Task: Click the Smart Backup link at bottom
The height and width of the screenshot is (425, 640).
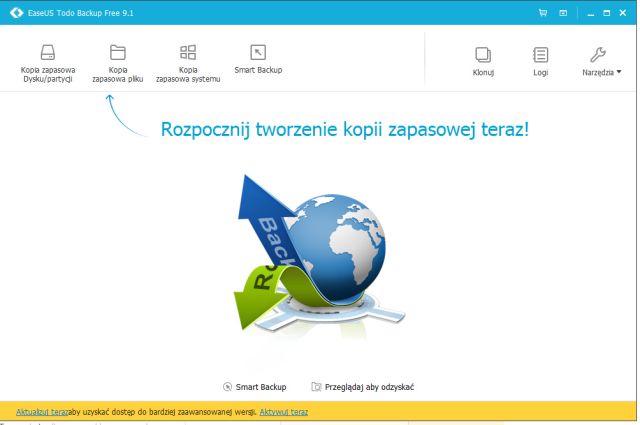Action: point(255,386)
